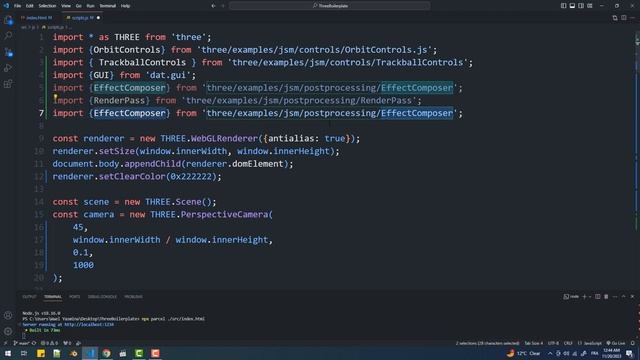This screenshot has height=360, width=640.
Task: Click Go Live in status bar
Action: point(616,343)
